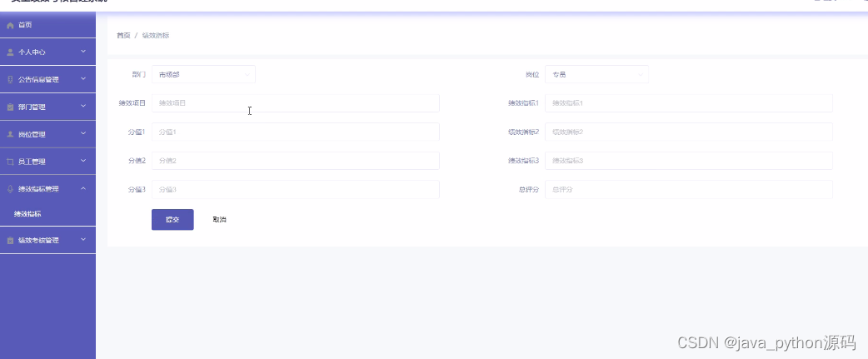The image size is (868, 359).
Task: Click the clipboard icon beside 部门管理
Action: 10,107
